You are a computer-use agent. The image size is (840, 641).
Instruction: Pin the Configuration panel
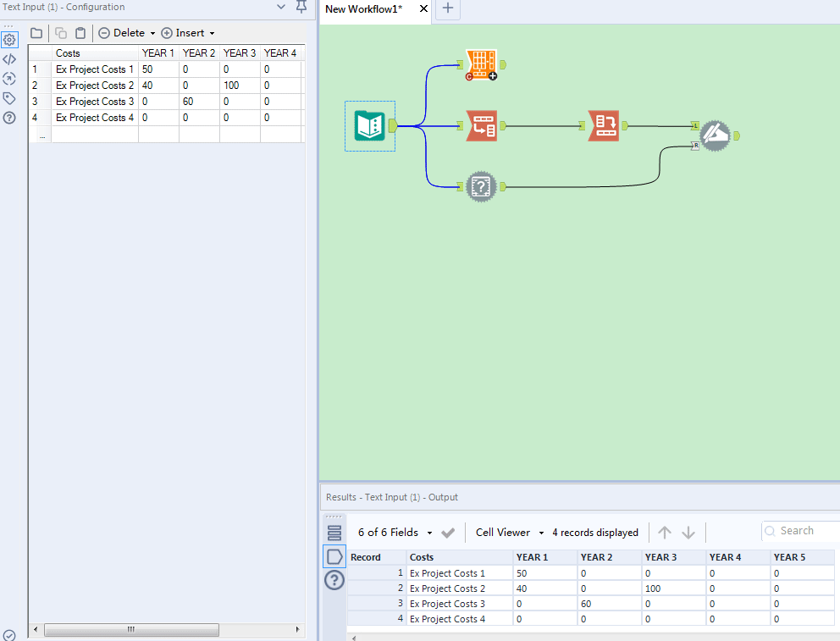(x=301, y=7)
